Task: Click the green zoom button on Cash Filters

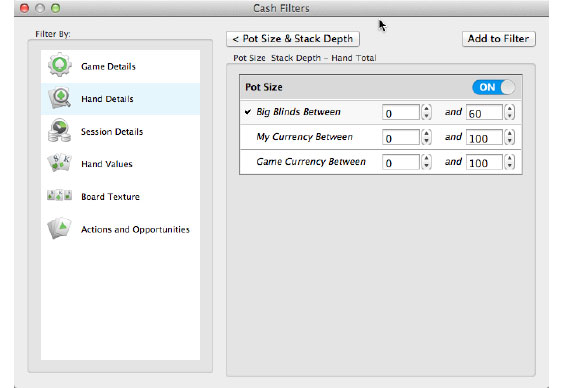Action: point(55,8)
